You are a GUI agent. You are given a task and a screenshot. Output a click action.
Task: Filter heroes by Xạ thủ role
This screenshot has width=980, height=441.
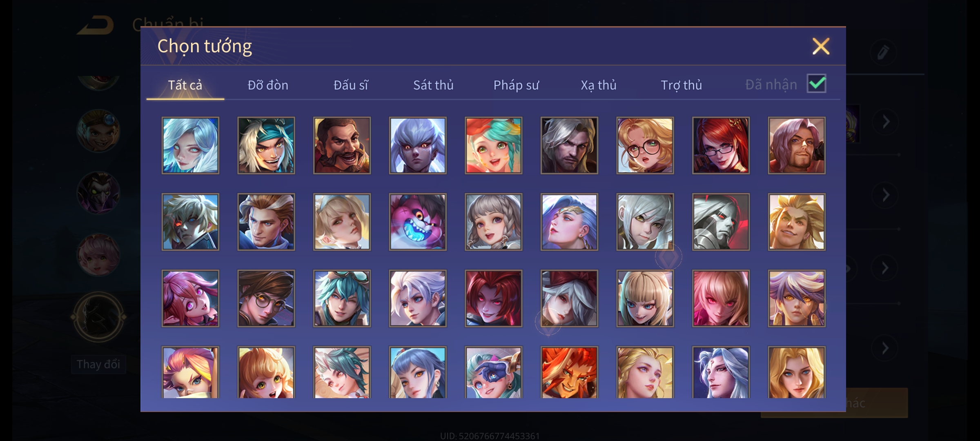click(x=599, y=85)
